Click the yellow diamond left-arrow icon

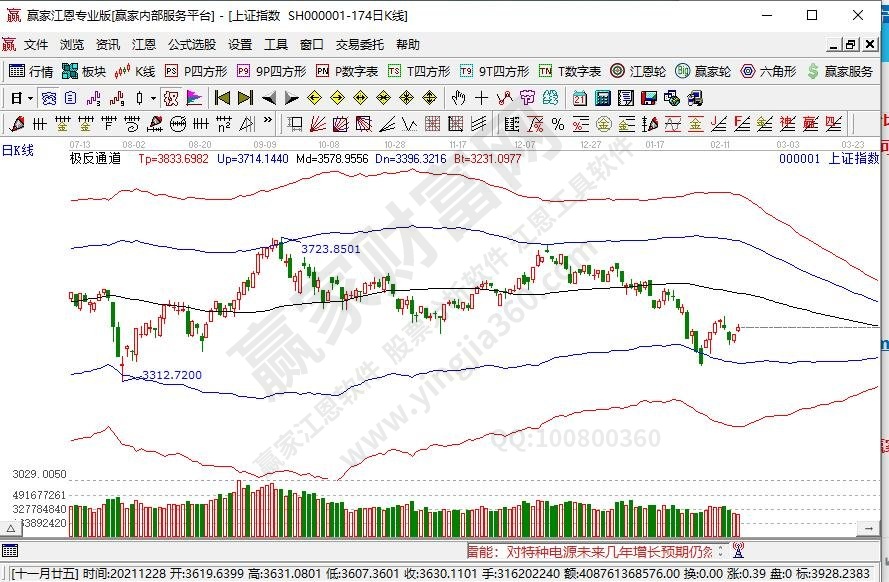(x=314, y=99)
